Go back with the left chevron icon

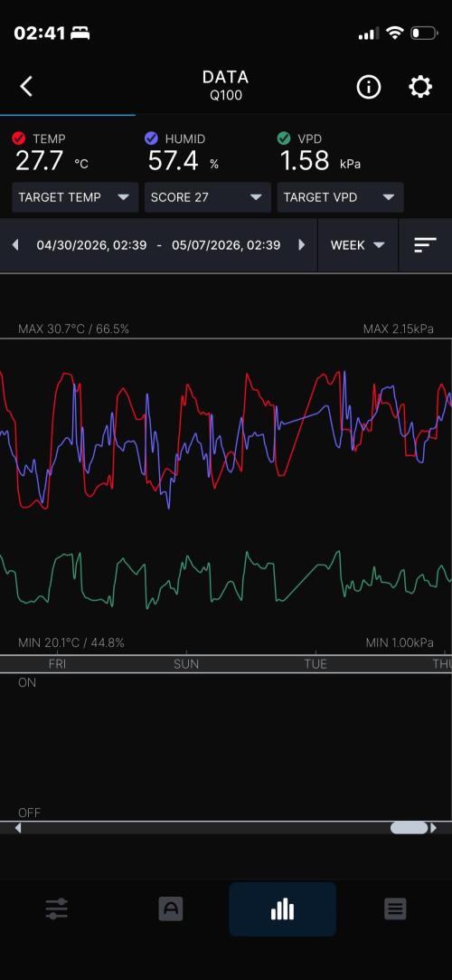pyautogui.click(x=26, y=87)
